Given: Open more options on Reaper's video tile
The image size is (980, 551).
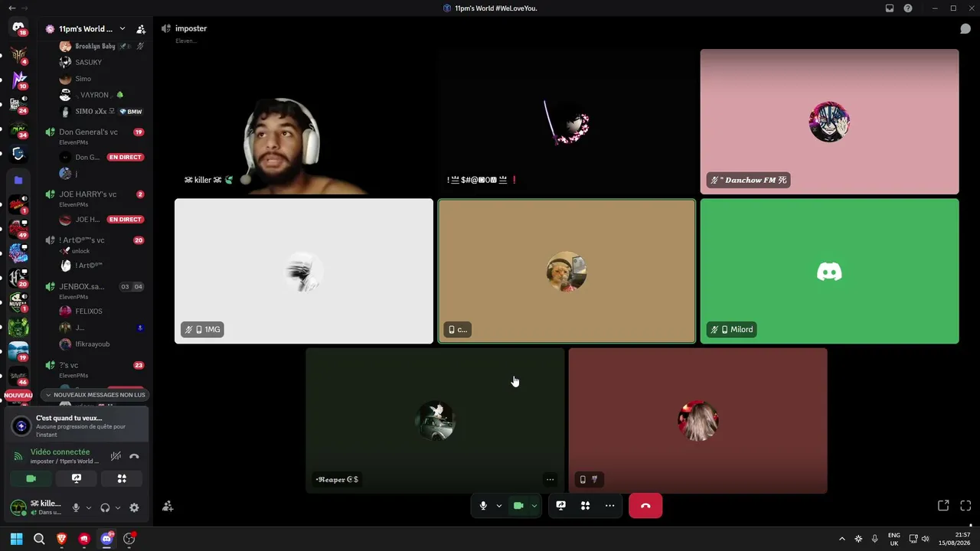Looking at the screenshot, I should pos(550,480).
